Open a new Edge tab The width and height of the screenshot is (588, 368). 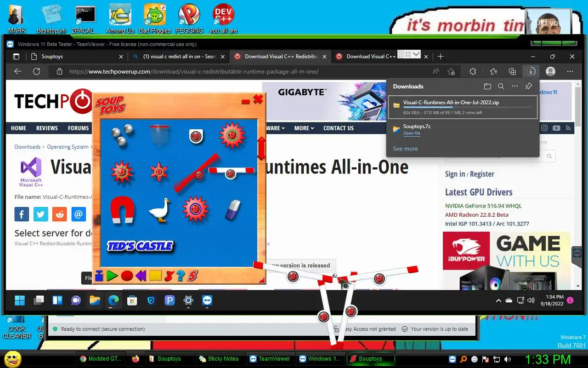click(x=441, y=57)
